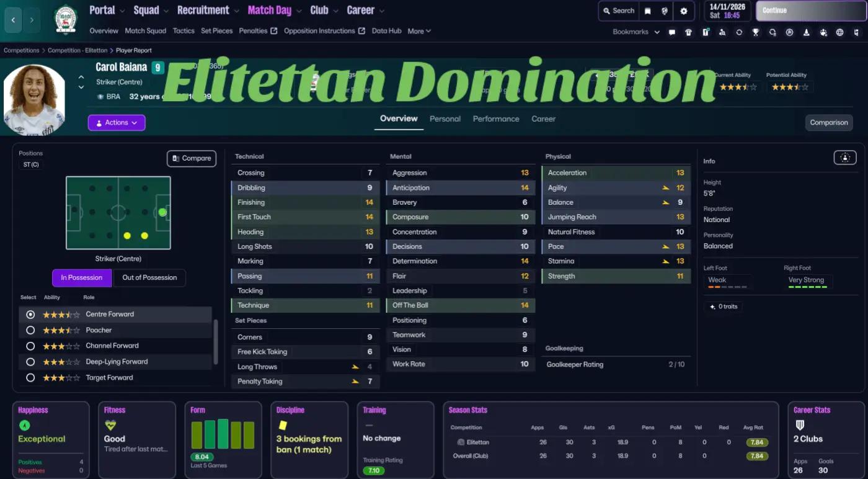Follow the Competition - Elitettan breadcrumb
The height and width of the screenshot is (479, 868).
coord(77,50)
